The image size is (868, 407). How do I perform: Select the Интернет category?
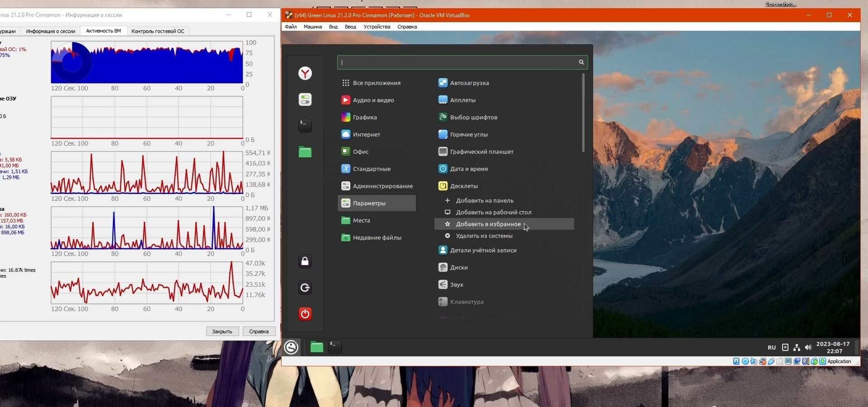tap(377, 134)
